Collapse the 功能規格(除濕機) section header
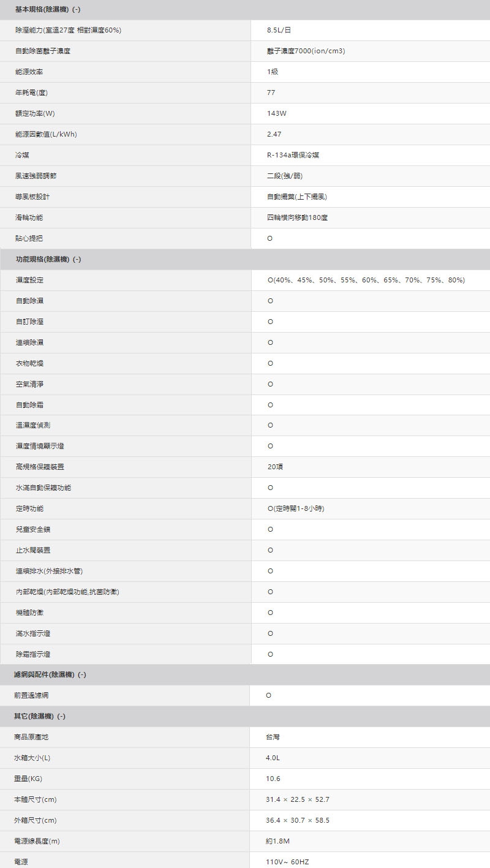Viewport: 490px width, 868px height. click(x=48, y=259)
